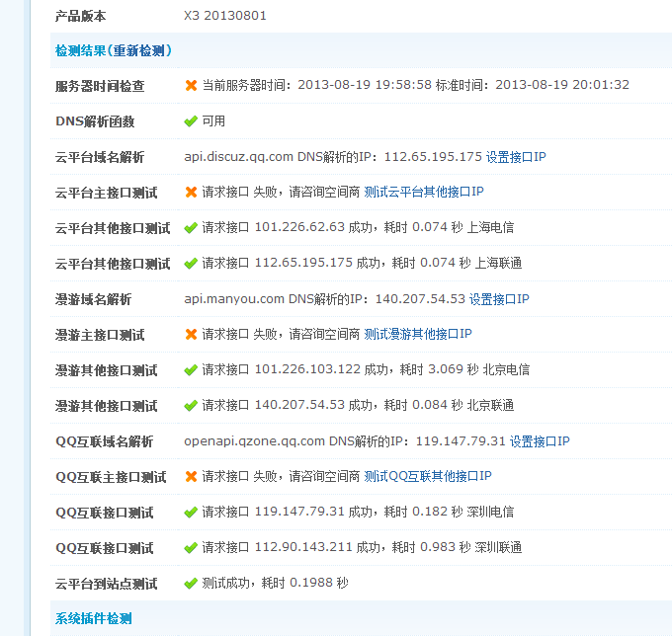Select the 云平台到站点测试 row label

coord(107,584)
